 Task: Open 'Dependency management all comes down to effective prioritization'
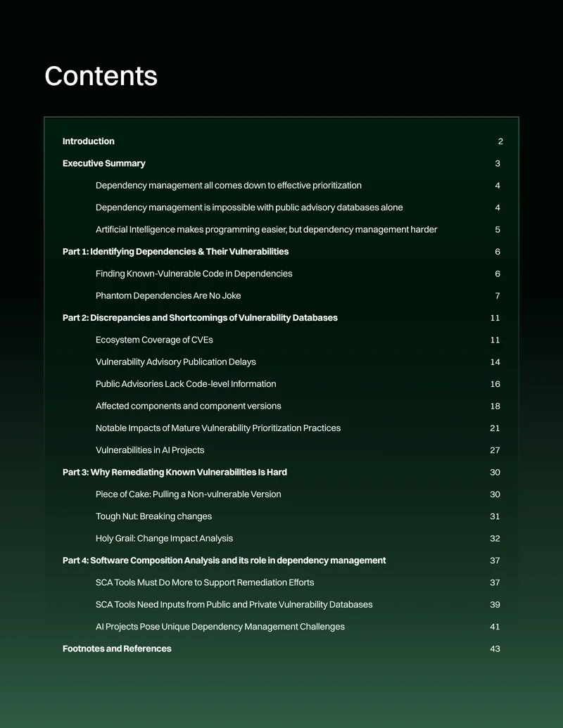229,185
